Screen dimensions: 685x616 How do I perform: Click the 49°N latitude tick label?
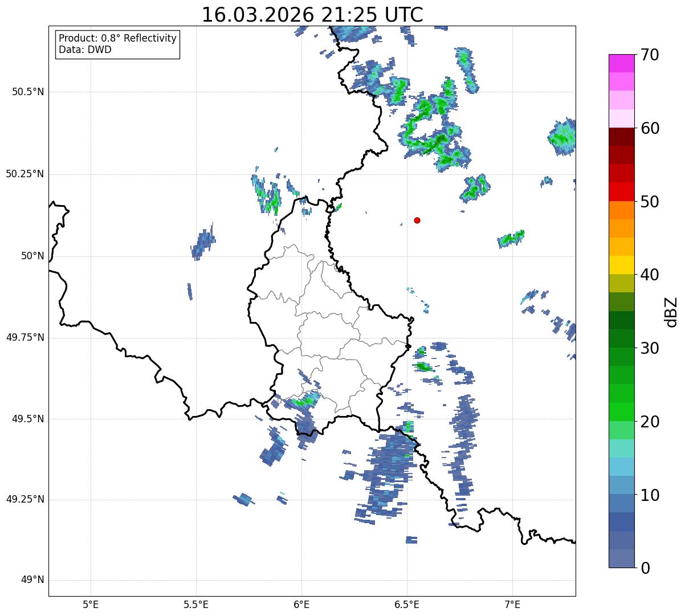click(x=32, y=580)
